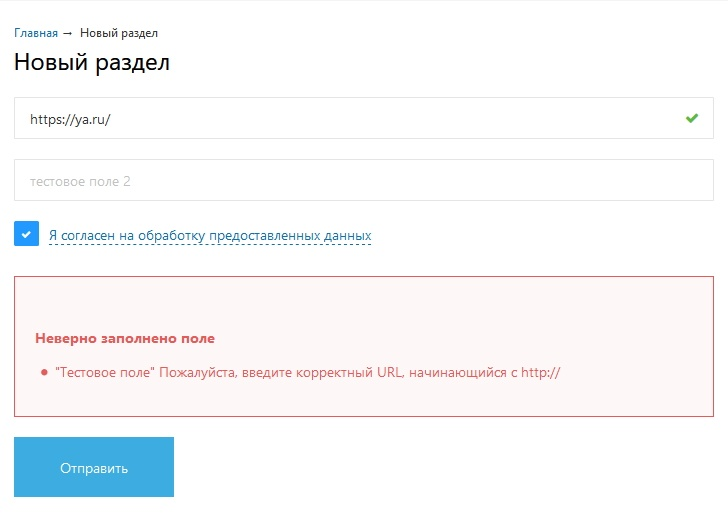Click the word 'URL' in the error message
The height and width of the screenshot is (515, 728).
point(389,372)
